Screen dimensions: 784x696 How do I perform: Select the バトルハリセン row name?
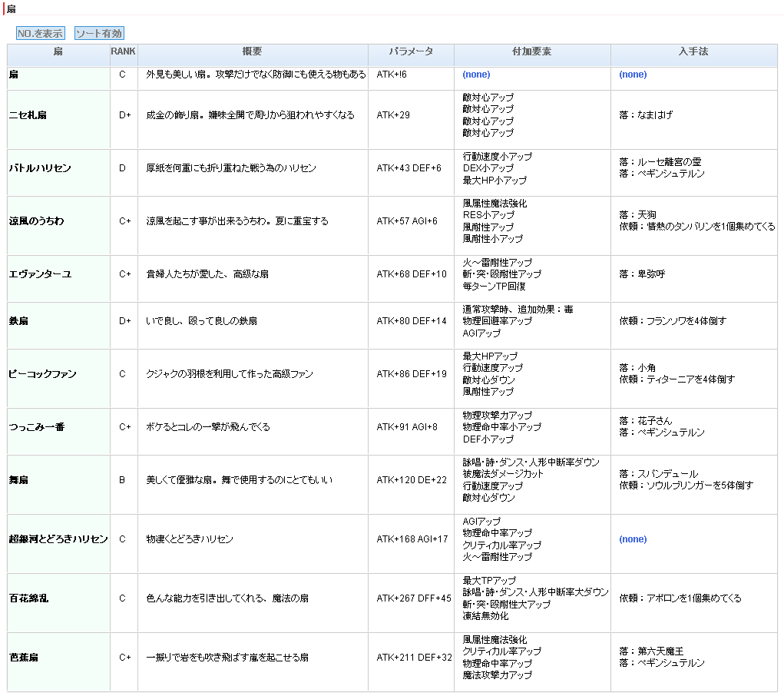click(x=40, y=168)
